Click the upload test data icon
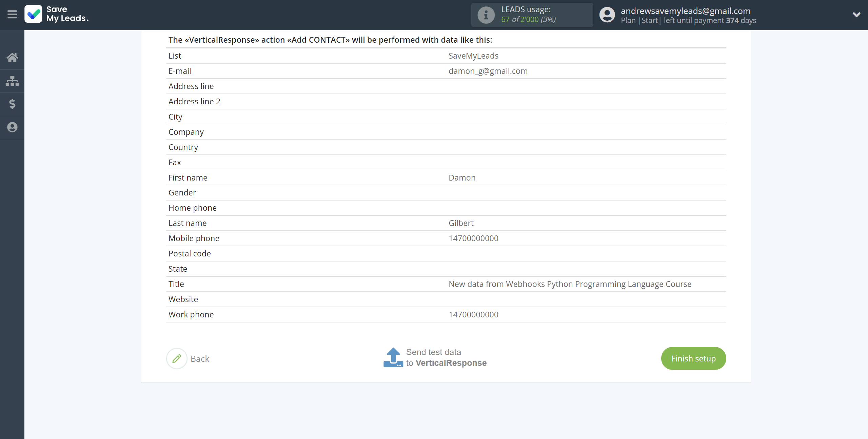Image resolution: width=868 pixels, height=439 pixels. pos(393,358)
